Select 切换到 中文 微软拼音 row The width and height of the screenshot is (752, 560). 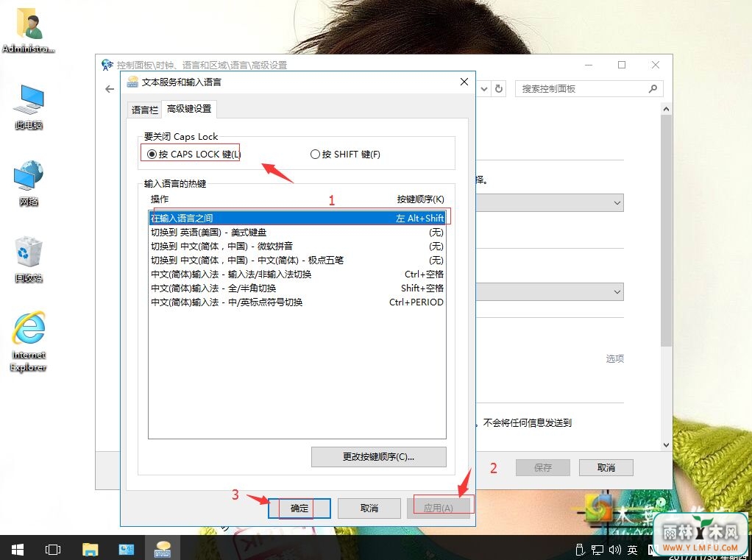tap(297, 247)
